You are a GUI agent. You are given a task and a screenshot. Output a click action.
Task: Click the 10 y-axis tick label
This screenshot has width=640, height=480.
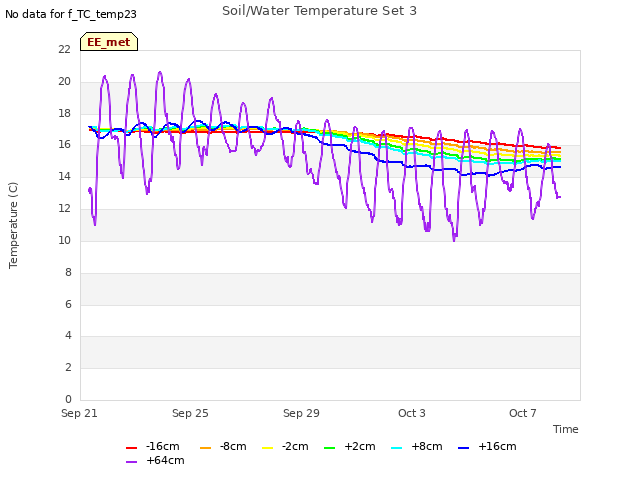point(64,240)
